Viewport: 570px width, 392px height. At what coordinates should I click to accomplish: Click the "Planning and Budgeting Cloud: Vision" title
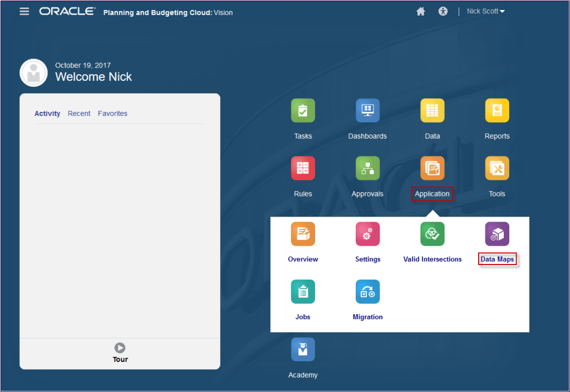click(x=168, y=12)
